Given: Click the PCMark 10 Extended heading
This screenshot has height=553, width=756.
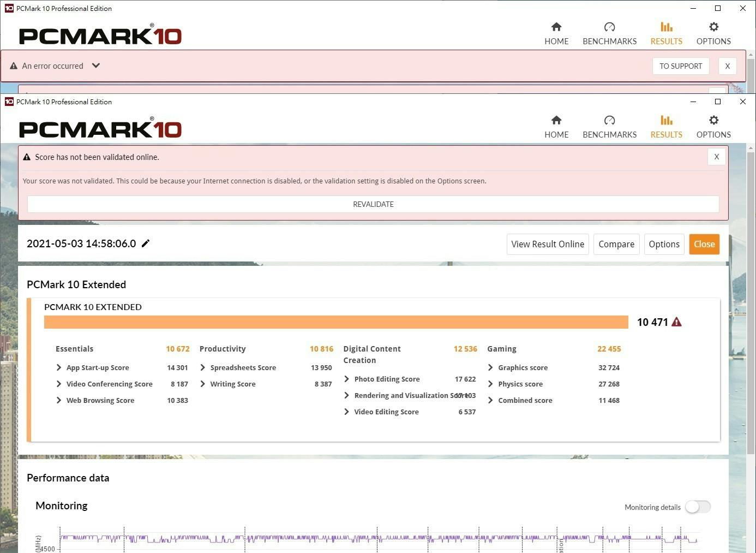Looking at the screenshot, I should (76, 284).
